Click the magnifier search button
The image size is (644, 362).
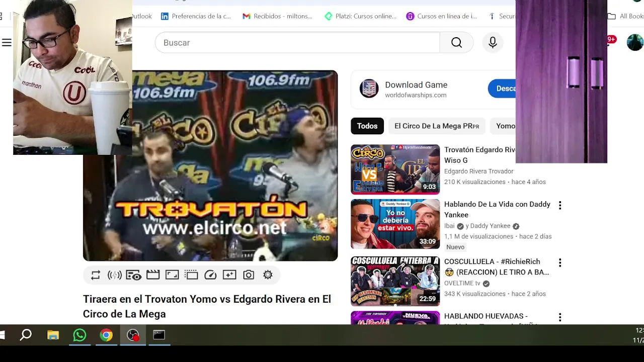click(x=456, y=43)
